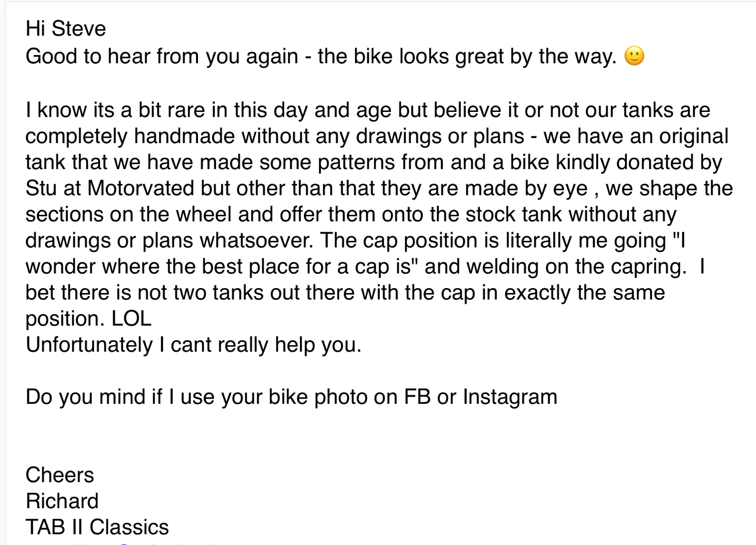Click the word 'LOL' after 'position.'
This screenshot has width=756, height=545.
click(131, 319)
